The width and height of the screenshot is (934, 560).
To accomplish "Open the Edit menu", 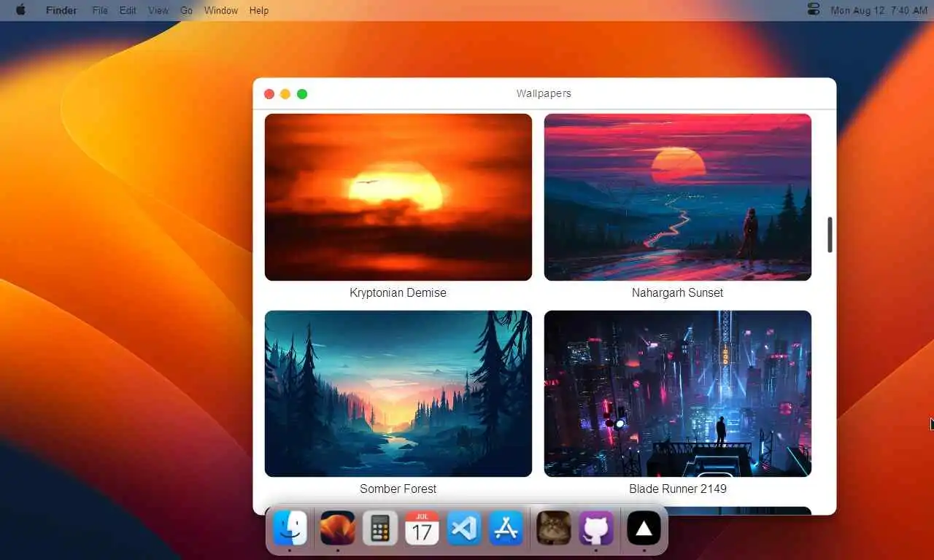I will click(128, 10).
